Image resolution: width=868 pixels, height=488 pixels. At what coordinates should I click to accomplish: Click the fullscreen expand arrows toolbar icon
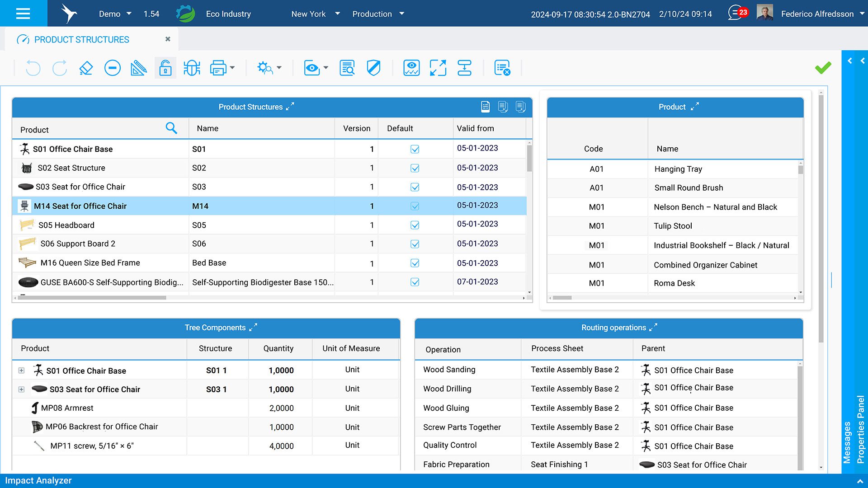438,68
